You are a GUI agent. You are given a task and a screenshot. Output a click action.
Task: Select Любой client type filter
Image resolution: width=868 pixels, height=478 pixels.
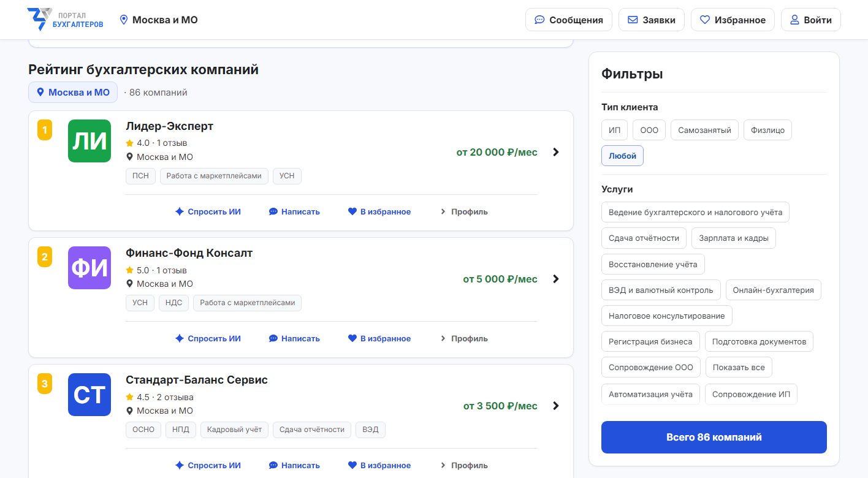click(622, 156)
